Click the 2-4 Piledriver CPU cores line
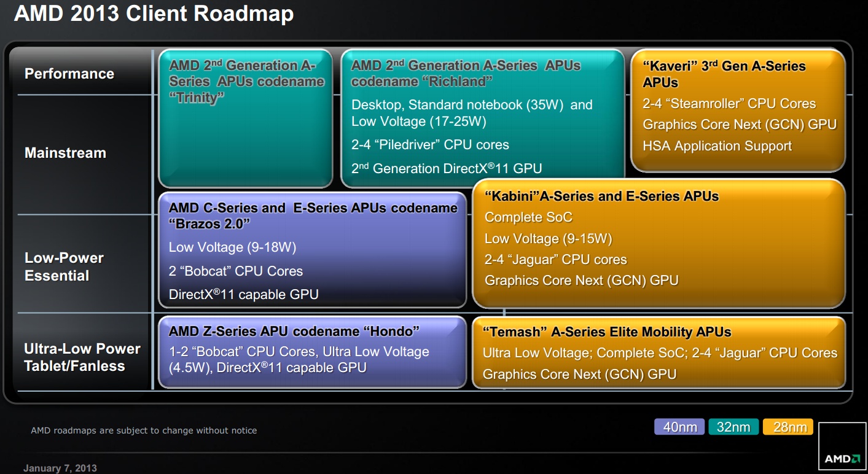The width and height of the screenshot is (868, 474). (x=430, y=145)
